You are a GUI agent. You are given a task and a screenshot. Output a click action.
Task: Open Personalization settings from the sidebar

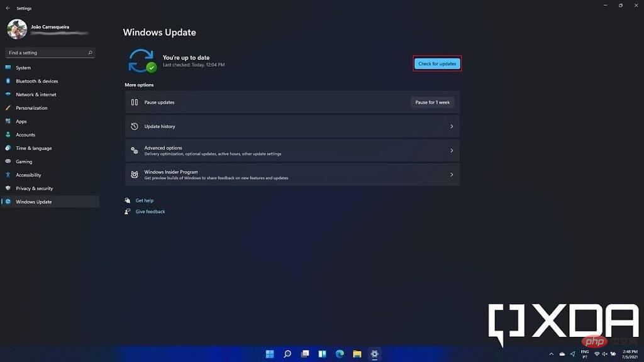[35, 107]
